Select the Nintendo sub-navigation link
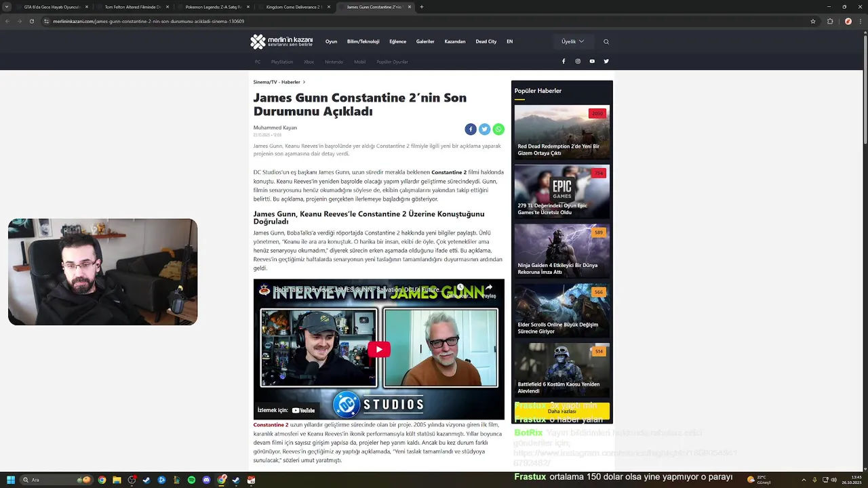The width and height of the screenshot is (868, 488). tap(334, 62)
